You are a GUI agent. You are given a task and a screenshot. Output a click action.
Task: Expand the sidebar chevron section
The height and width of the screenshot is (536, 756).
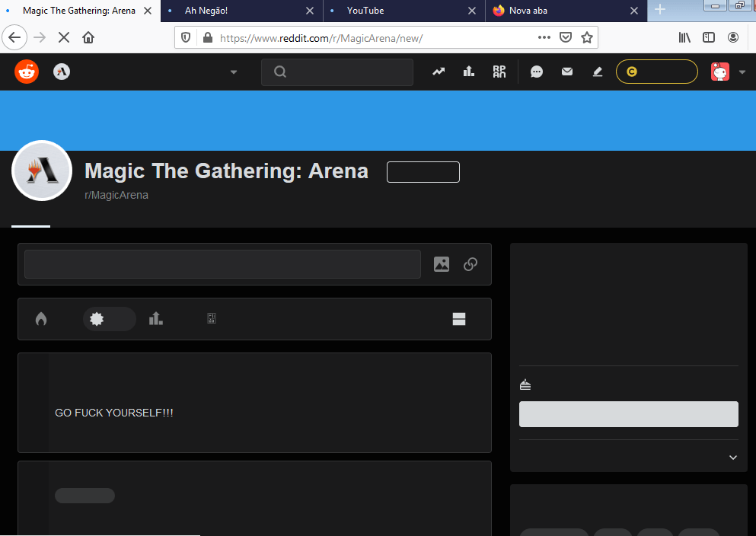click(733, 458)
